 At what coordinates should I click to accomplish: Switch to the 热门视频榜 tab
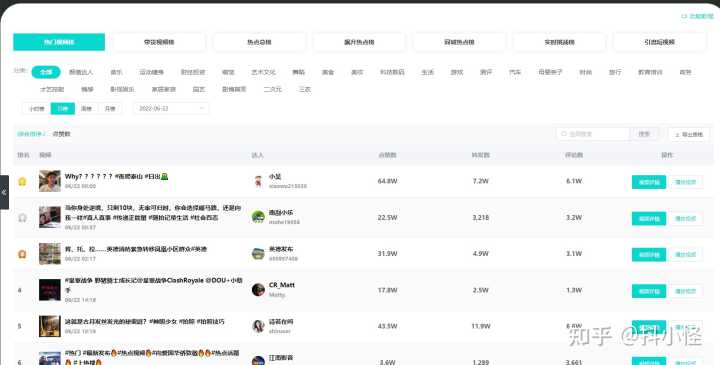click(59, 42)
